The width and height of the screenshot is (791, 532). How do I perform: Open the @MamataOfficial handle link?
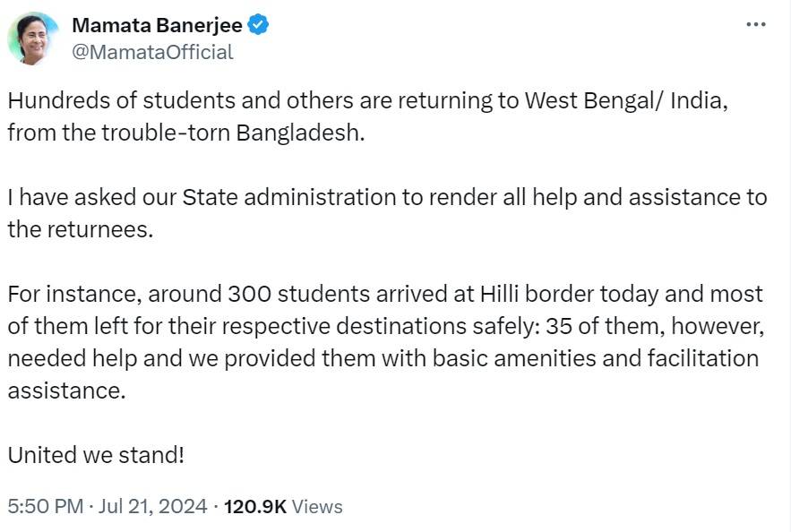point(152,52)
